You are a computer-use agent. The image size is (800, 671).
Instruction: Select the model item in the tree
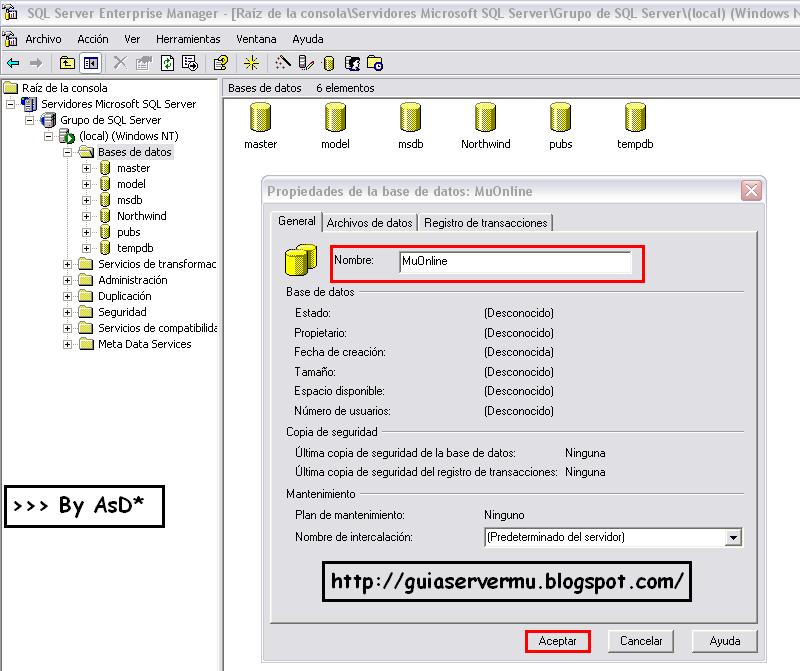(131, 184)
